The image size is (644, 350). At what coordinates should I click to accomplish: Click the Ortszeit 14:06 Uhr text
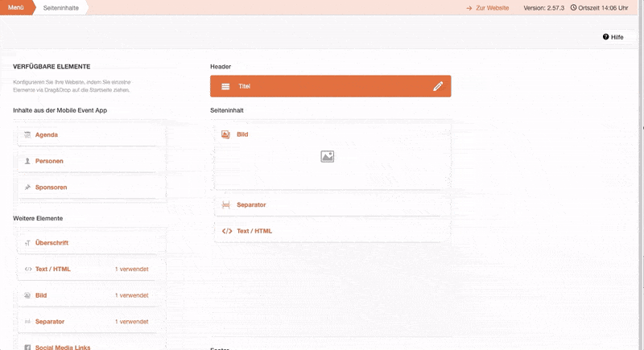tap(603, 8)
